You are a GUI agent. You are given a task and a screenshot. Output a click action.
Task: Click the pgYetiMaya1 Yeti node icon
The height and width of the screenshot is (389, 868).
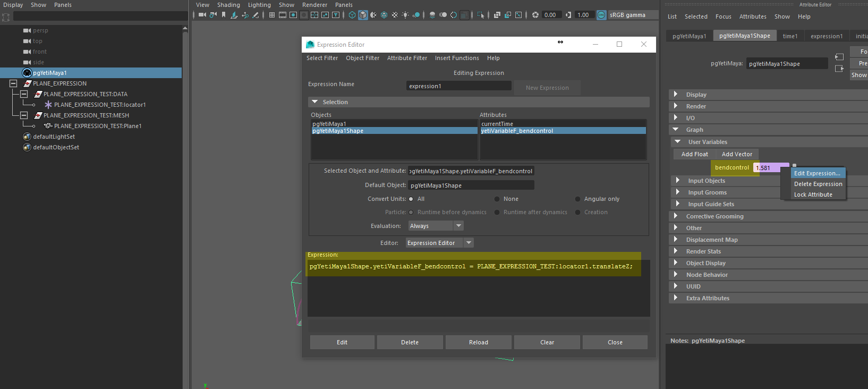[27, 73]
